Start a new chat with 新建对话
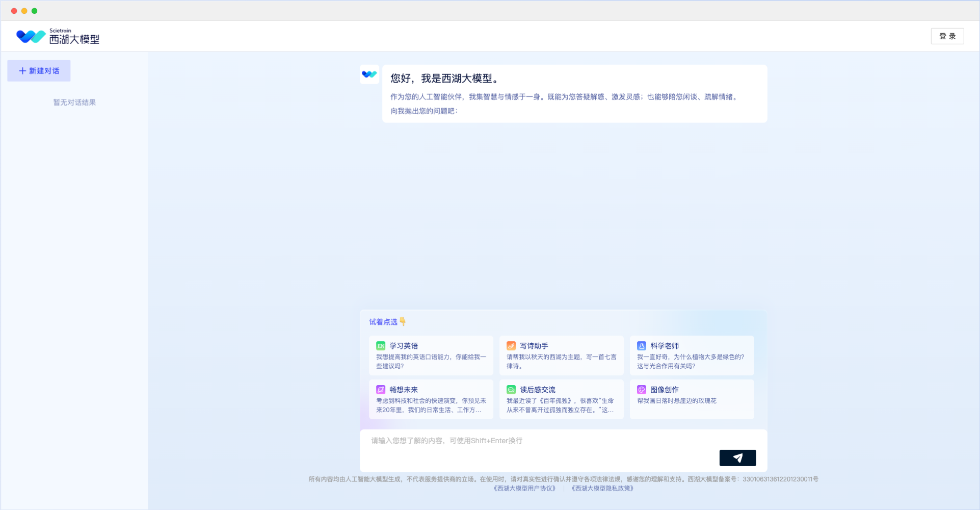The image size is (980, 510). point(39,71)
